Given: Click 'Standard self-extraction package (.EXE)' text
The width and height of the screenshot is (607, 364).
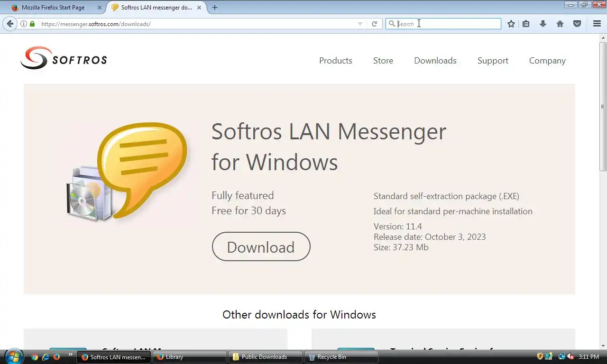Looking at the screenshot, I should point(446,196).
